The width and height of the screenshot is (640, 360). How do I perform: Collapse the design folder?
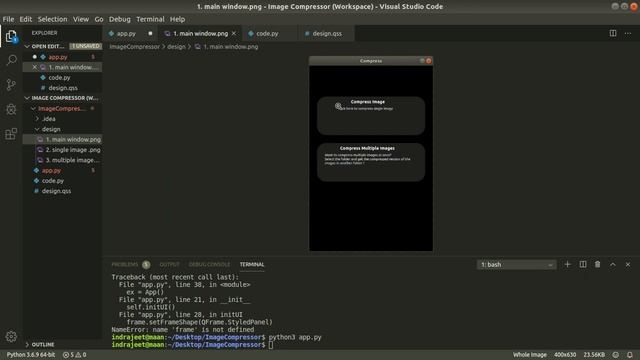37,129
